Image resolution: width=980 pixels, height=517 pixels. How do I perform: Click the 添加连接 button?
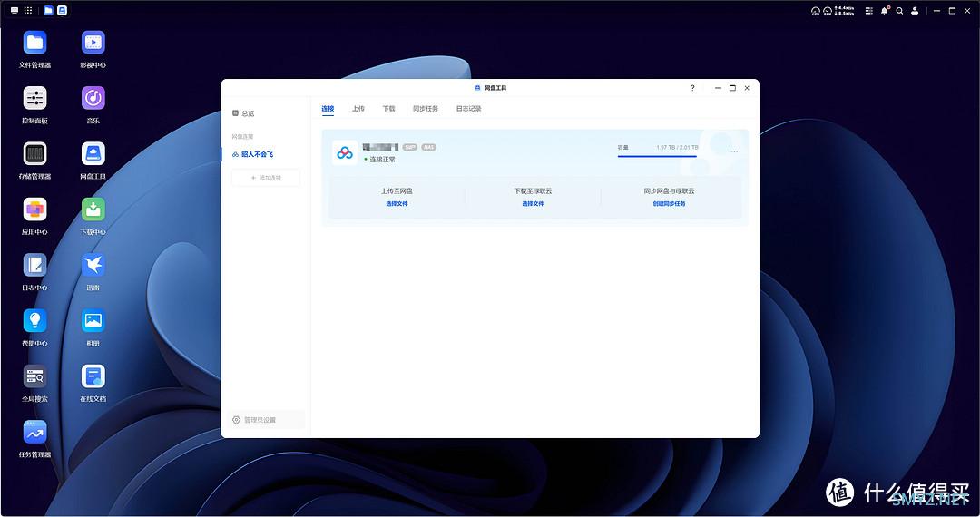(266, 178)
